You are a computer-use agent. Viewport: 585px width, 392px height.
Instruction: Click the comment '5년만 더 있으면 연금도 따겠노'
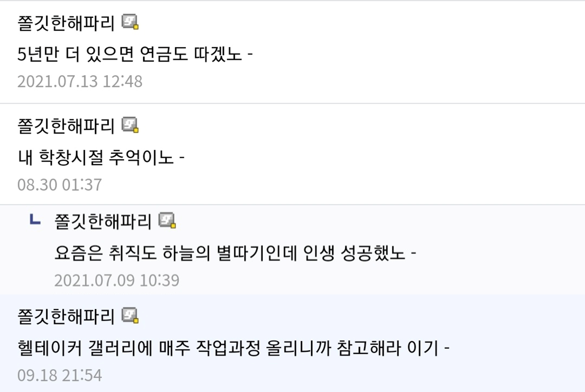tap(135, 54)
